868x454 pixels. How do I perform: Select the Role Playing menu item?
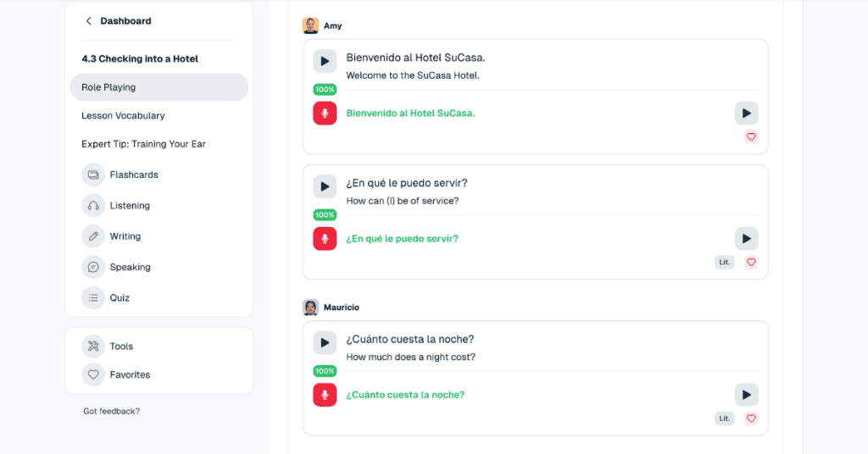(159, 87)
